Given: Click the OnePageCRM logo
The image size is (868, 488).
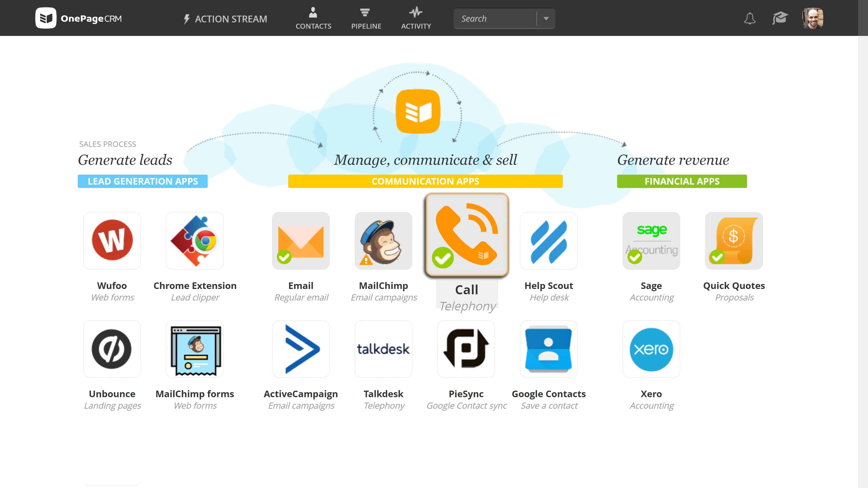Looking at the screenshot, I should pos(78,18).
